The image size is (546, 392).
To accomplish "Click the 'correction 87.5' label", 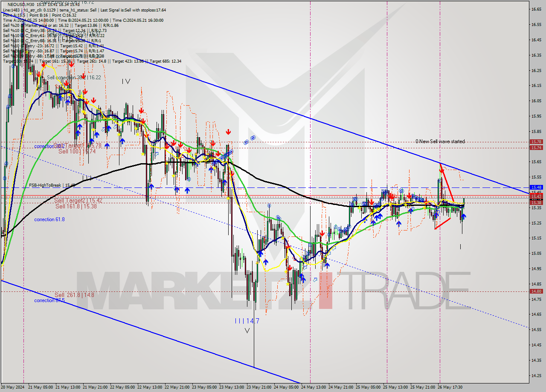I will 49,300.
